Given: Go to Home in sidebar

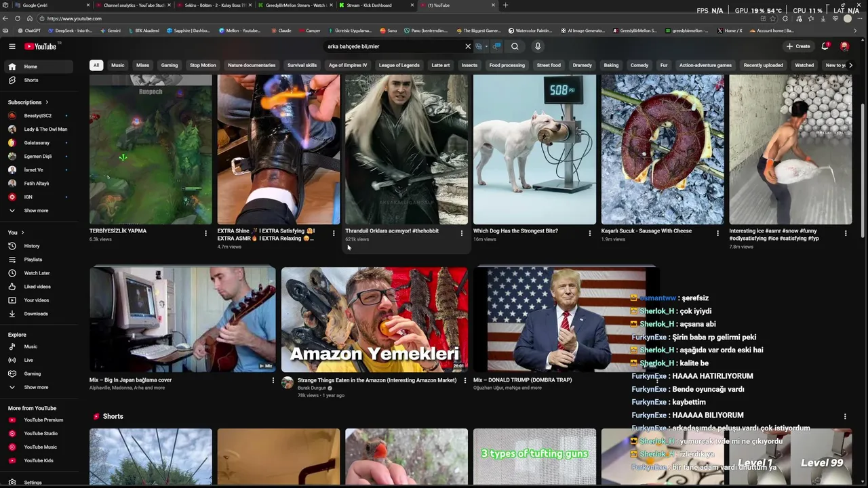Looking at the screenshot, I should [x=40, y=66].
